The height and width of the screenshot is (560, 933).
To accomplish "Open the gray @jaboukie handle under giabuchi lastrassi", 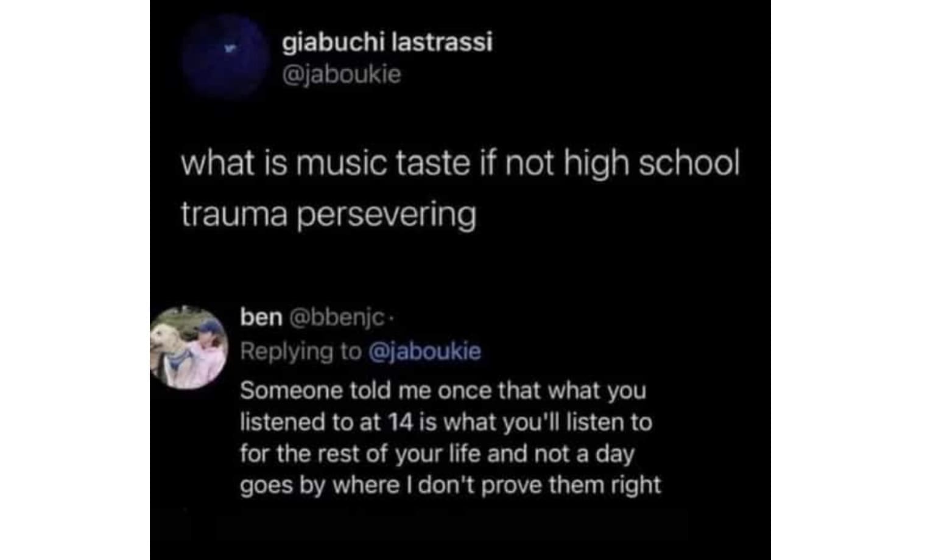I will tap(341, 74).
